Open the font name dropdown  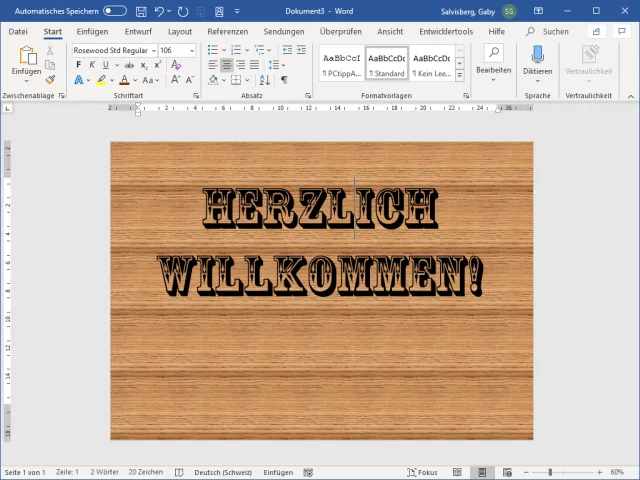click(x=153, y=50)
